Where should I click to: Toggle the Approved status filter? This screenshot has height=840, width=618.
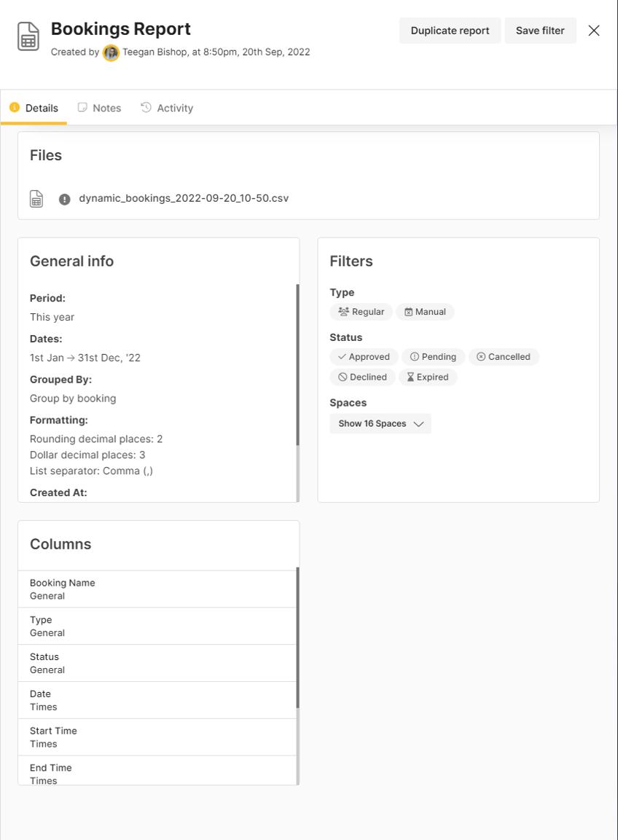coord(363,356)
